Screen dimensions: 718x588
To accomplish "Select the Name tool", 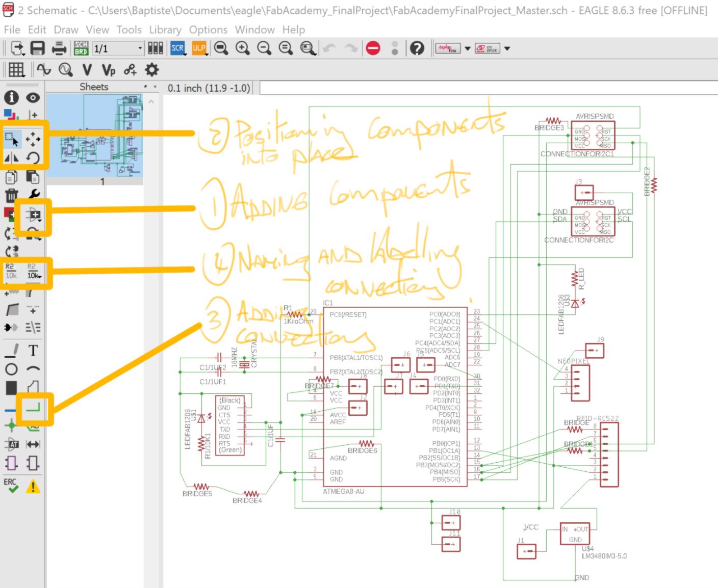I will pyautogui.click(x=11, y=271).
